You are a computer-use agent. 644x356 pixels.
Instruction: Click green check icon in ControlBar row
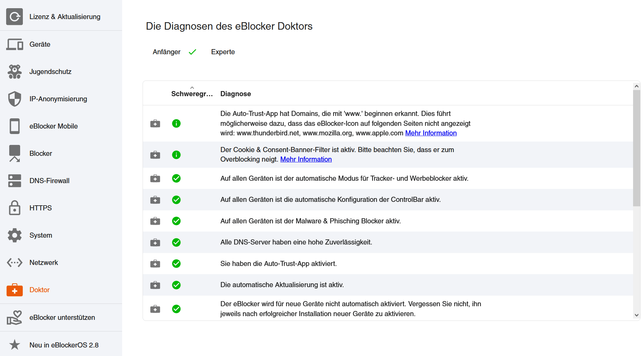176,200
